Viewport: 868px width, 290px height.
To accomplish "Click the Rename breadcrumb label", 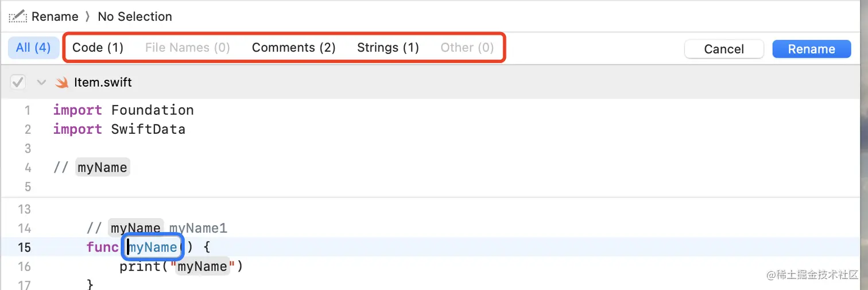I will click(x=55, y=17).
